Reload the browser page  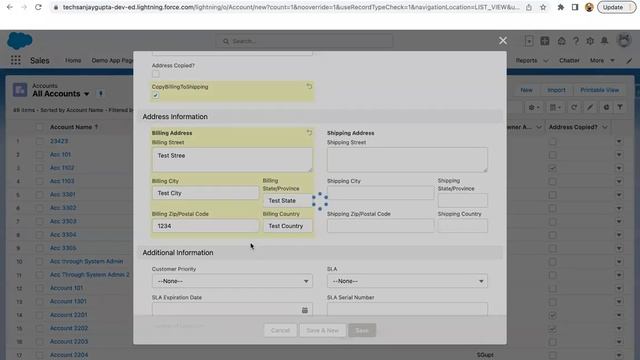tap(38, 7)
